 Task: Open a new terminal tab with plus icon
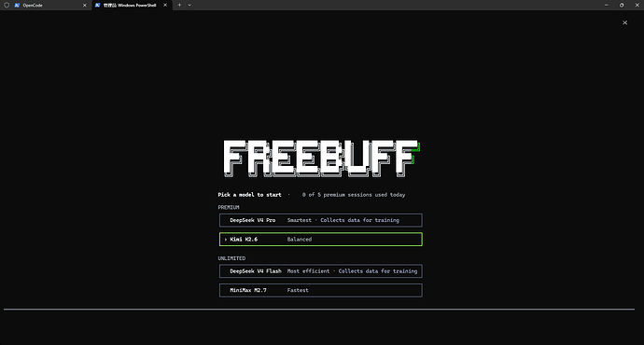[x=179, y=5]
